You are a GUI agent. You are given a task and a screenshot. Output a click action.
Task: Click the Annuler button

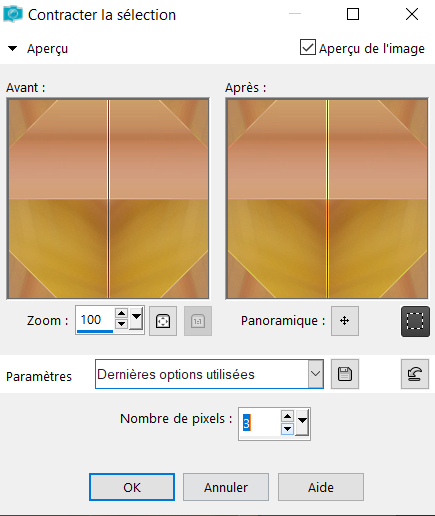226,487
